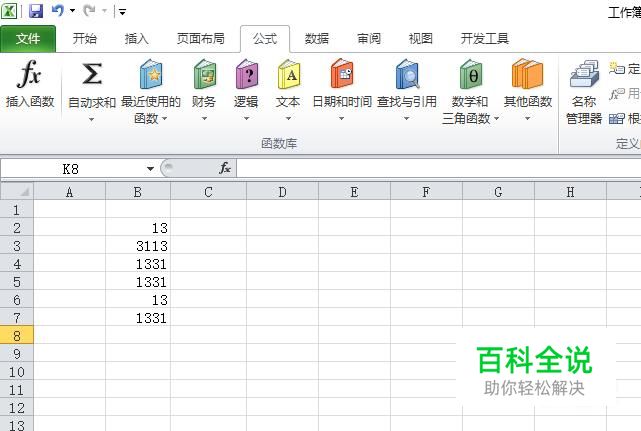
Task: Select column G header
Action: pos(498,192)
